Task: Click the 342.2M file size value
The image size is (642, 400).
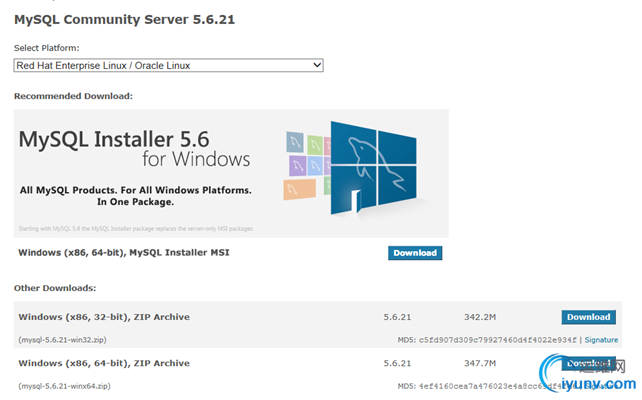Action: (480, 317)
